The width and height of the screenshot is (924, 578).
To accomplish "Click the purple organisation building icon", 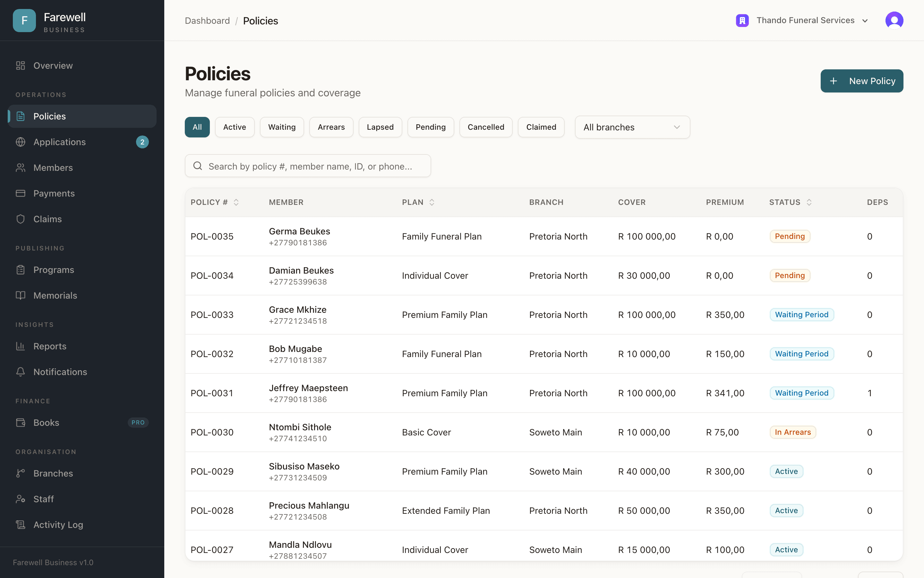I will point(742,20).
